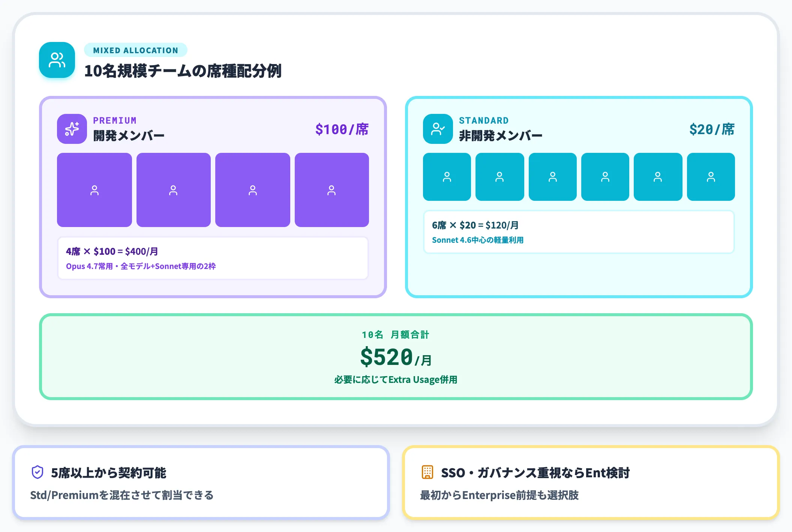Click the Standard user-check icon

(438, 129)
